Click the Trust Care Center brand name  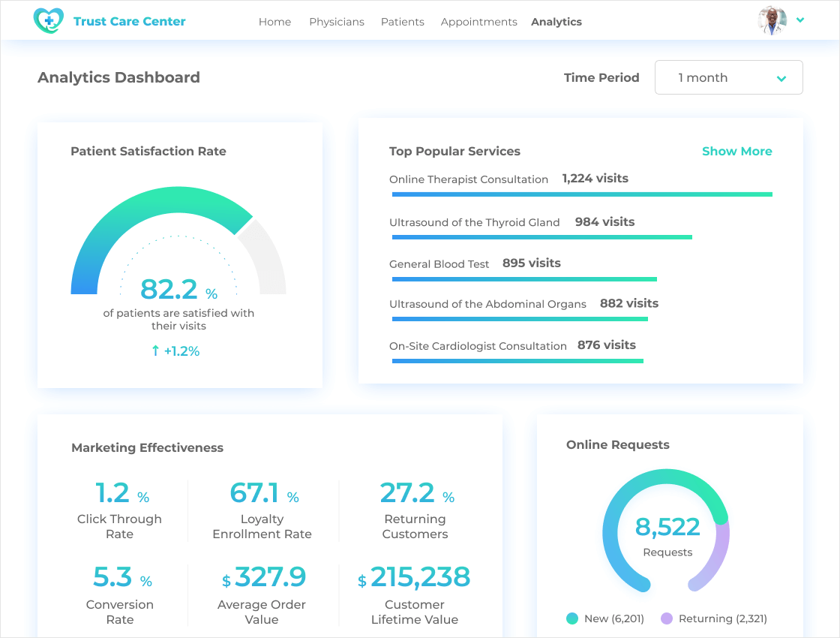129,21
